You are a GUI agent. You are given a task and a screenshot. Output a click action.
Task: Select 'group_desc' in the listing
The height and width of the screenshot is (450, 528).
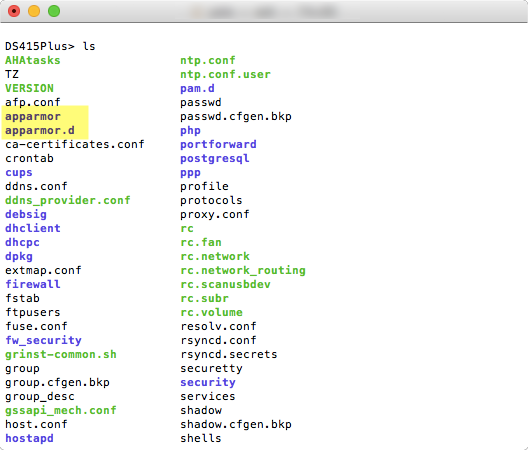point(40,396)
